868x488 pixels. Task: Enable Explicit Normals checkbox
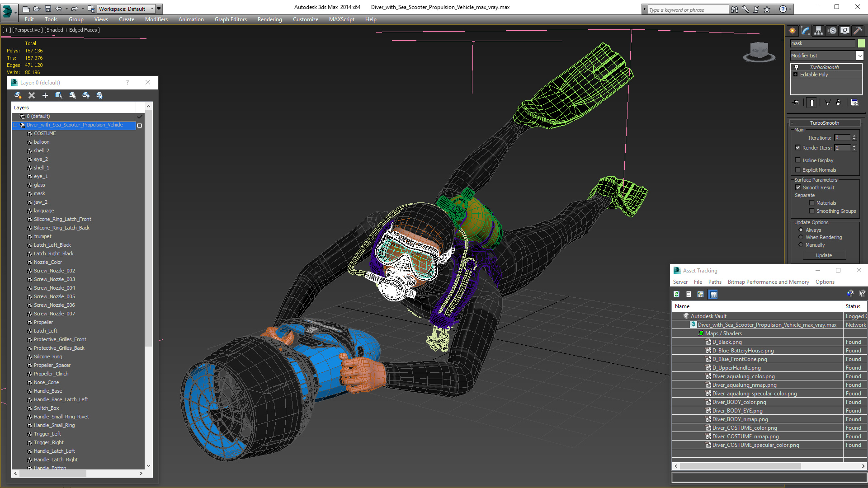click(798, 170)
